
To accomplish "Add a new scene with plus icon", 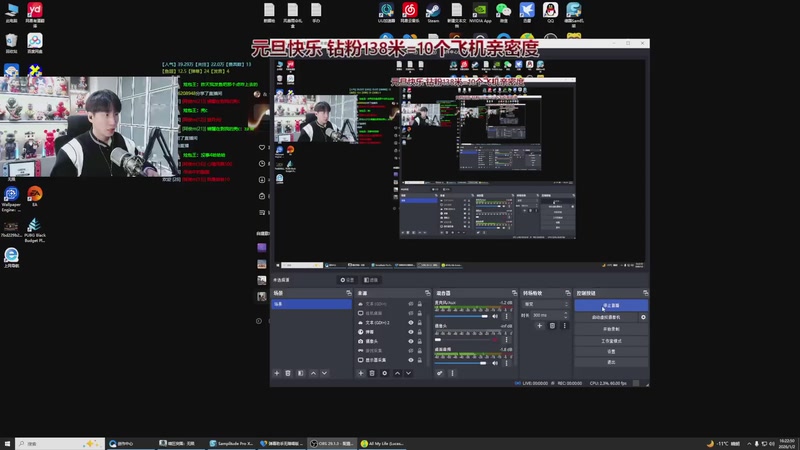I will pos(277,373).
